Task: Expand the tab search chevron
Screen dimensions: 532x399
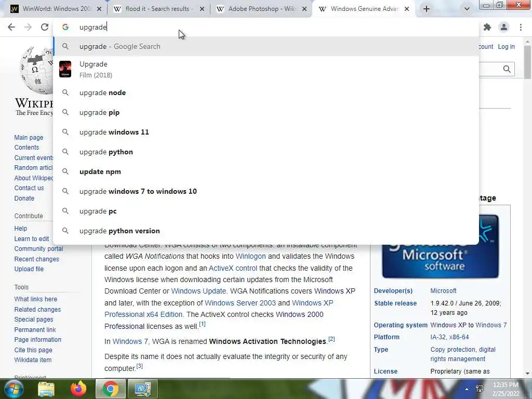Action: click(467, 9)
